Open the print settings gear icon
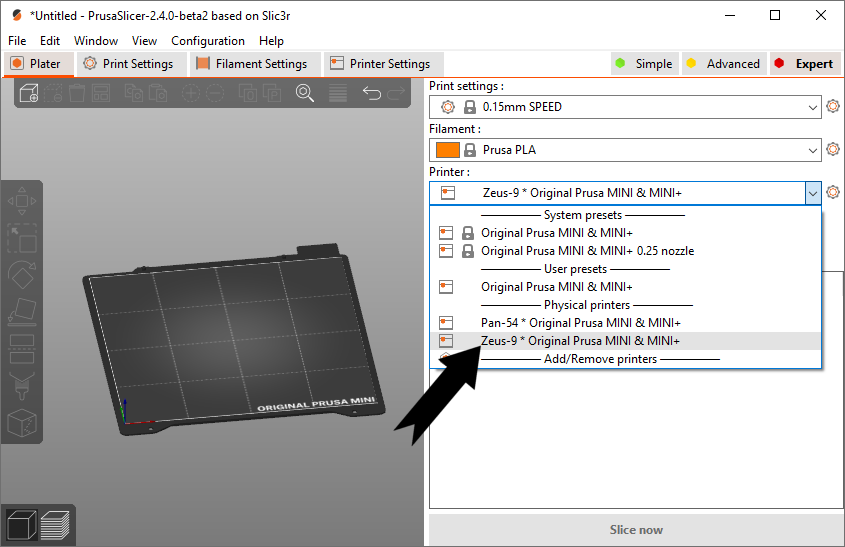Viewport: 845px width, 547px height. (x=833, y=106)
